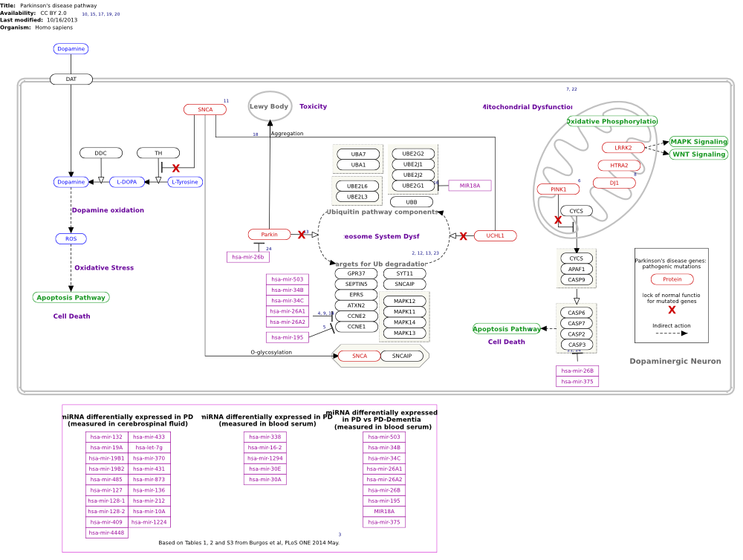The height and width of the screenshot is (560, 743).
Task: Click the red X beside UCHL1
Action: point(463,236)
